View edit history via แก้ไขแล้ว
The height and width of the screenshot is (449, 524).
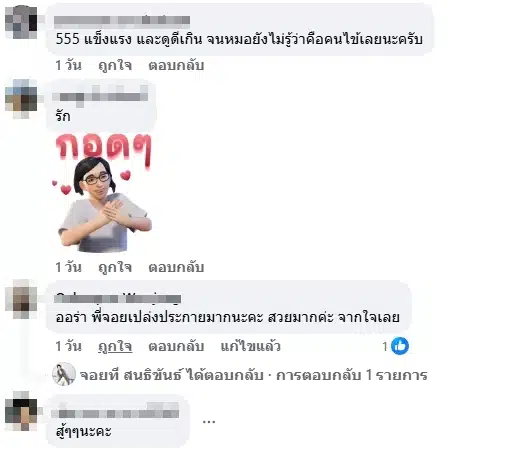tap(250, 346)
